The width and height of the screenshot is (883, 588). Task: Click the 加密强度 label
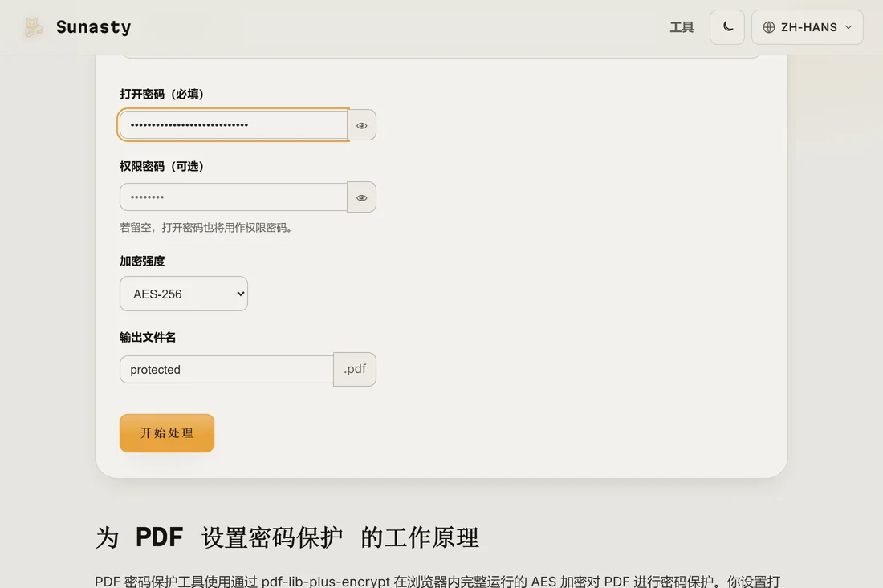142,261
